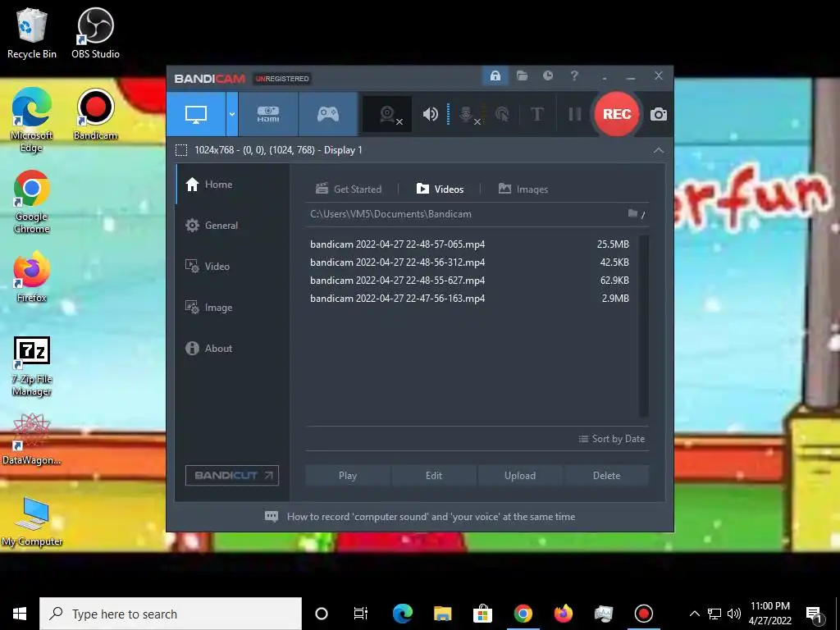Open the volume control in system tray

coord(734,614)
